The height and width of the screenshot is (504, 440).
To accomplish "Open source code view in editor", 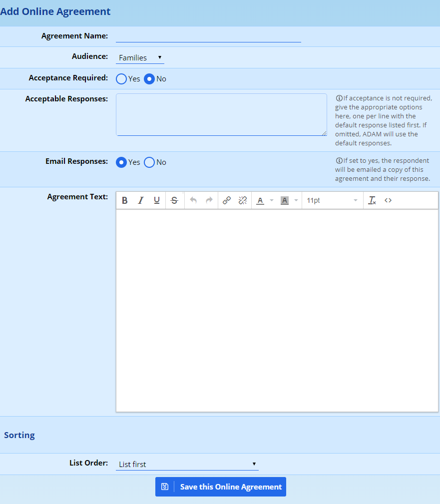I will coord(388,200).
